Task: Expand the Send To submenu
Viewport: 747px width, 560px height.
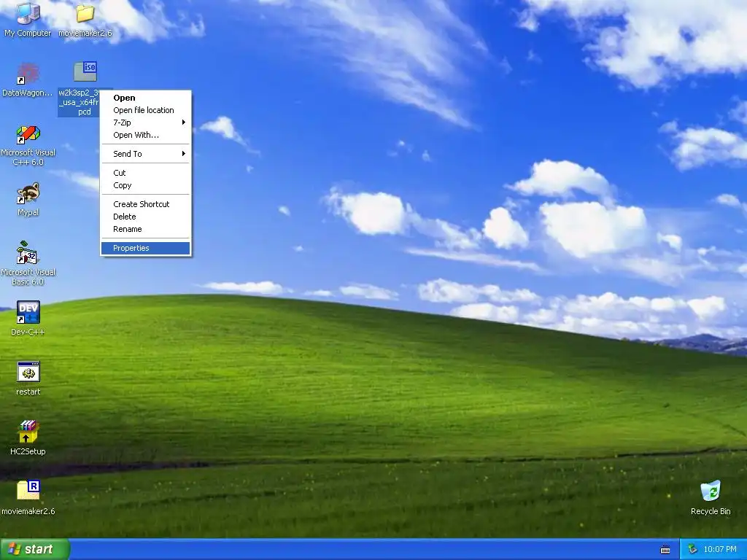Action: [x=145, y=154]
